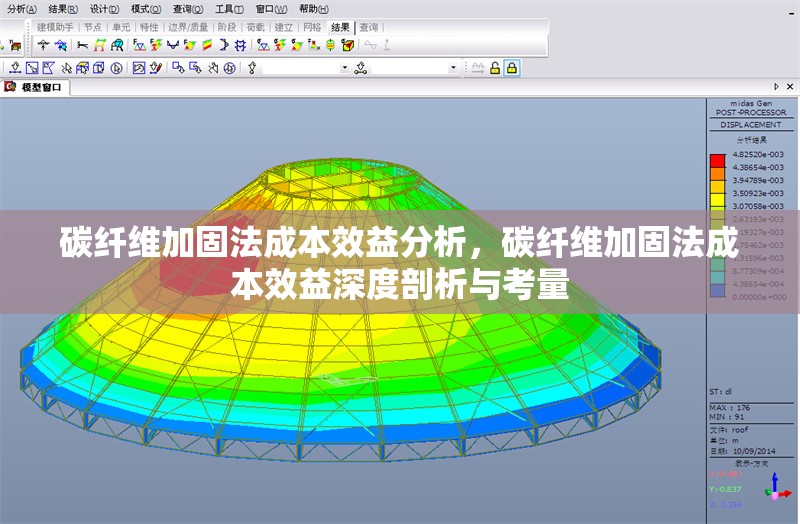Click the yellow-red solid cube stresses icon
The width and height of the screenshot is (800, 524).
348,45
